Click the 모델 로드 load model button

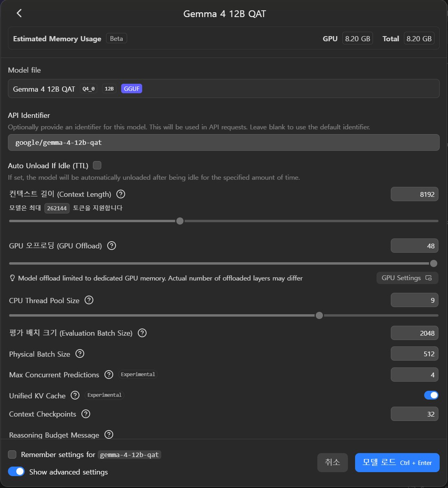(397, 462)
